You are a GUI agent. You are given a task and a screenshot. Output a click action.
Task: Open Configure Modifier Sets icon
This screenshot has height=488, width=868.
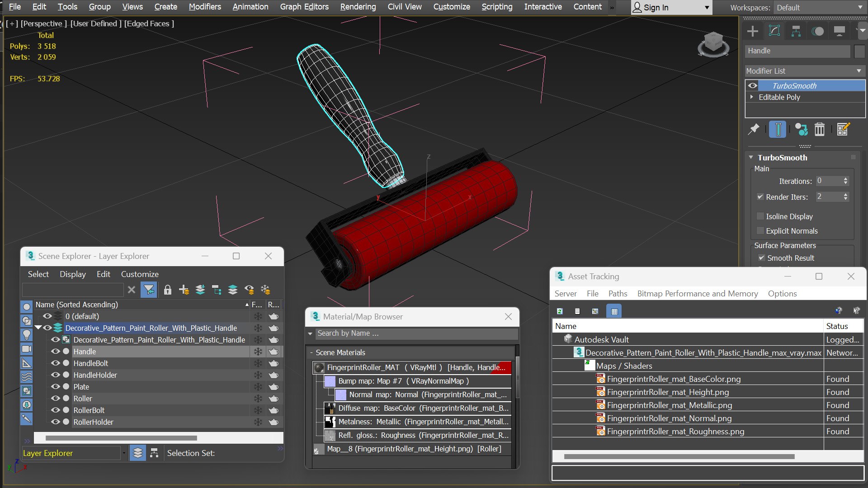coord(844,129)
